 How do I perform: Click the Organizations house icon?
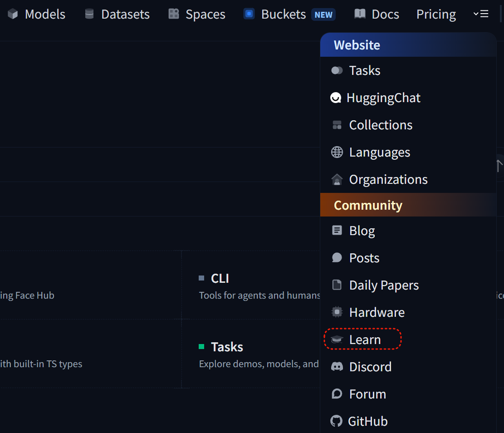[337, 179]
